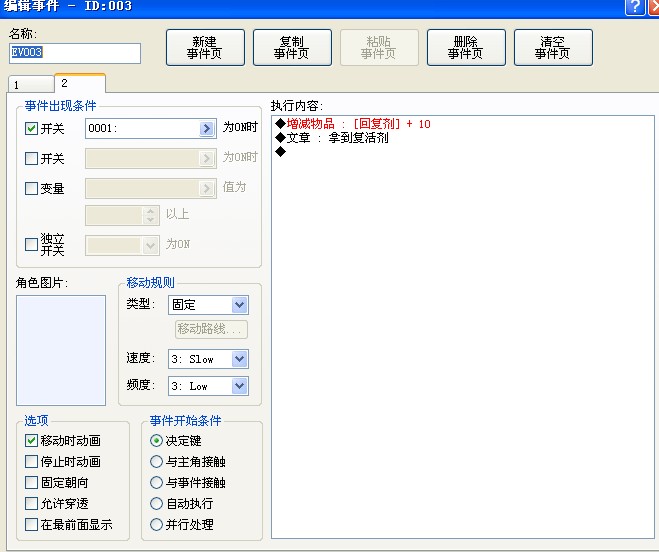Viewport: 659px width, 552px height.
Task: Select event page tab 2
Action: 80,83
